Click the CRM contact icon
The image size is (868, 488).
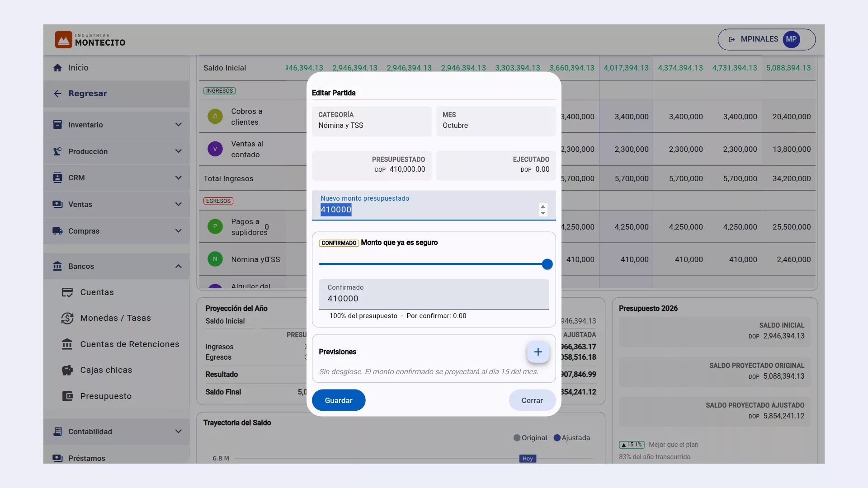coord(57,178)
